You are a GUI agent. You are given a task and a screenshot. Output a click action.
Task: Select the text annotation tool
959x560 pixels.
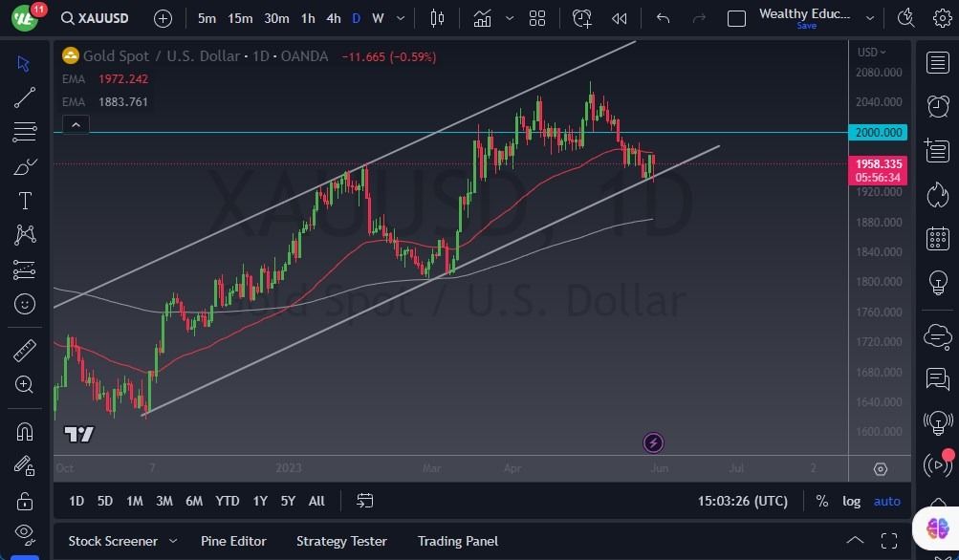(x=25, y=201)
